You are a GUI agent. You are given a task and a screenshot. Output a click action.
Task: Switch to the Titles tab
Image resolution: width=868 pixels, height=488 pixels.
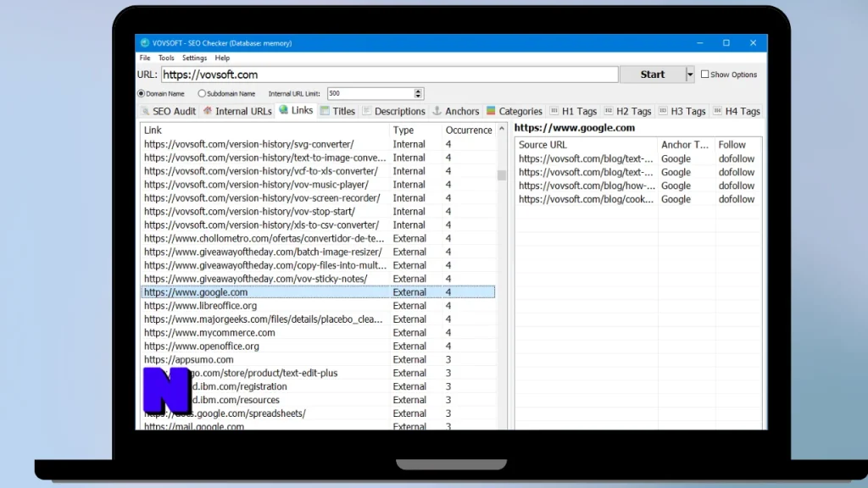point(337,111)
